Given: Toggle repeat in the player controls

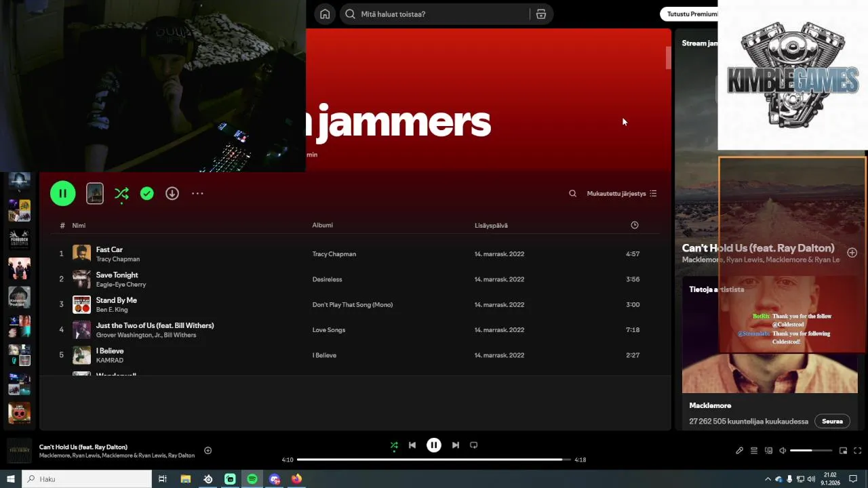Looking at the screenshot, I should 474,445.
